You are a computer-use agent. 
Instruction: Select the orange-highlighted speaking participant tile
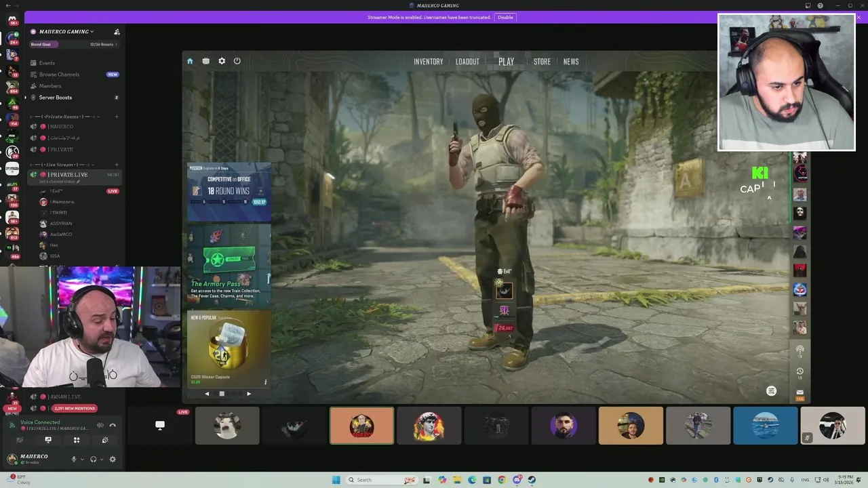(361, 426)
